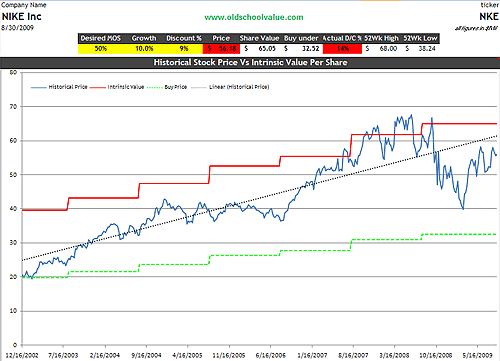Click the Price header cell

[221, 38]
